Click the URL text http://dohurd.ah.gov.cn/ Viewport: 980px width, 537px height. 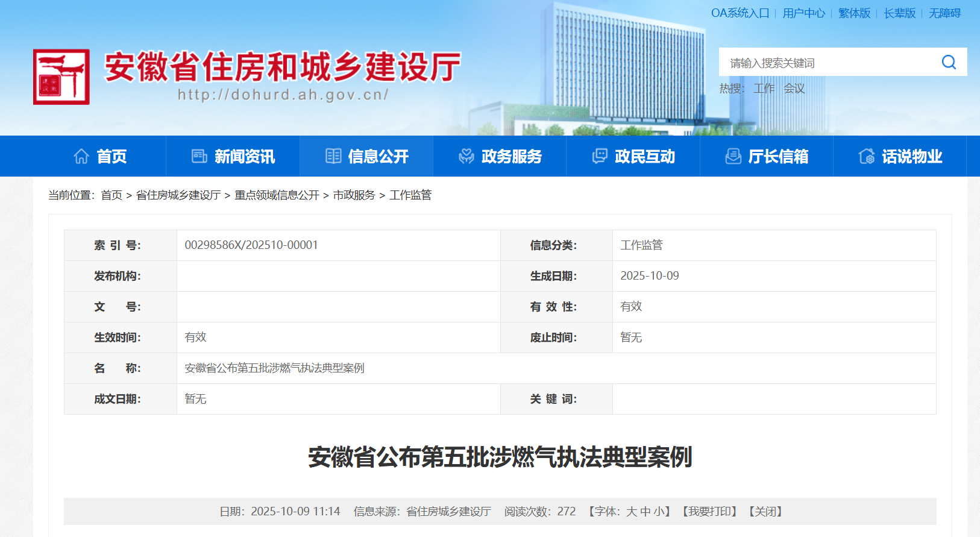283,95
